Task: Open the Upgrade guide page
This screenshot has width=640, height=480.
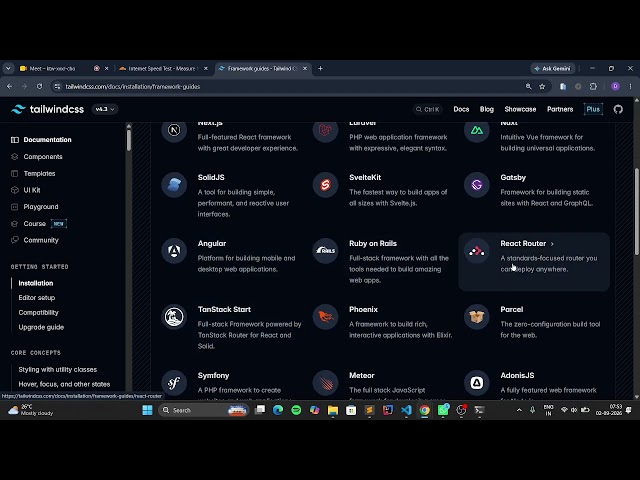Action: 41,327
